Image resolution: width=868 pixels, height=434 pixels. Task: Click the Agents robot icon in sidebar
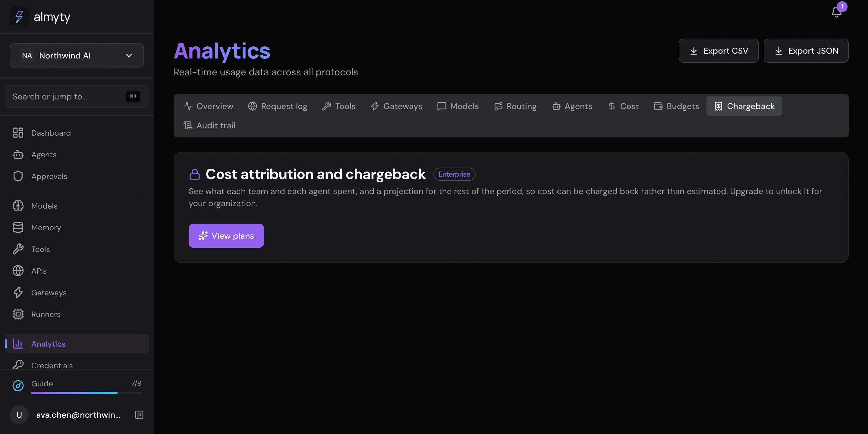pyautogui.click(x=18, y=155)
